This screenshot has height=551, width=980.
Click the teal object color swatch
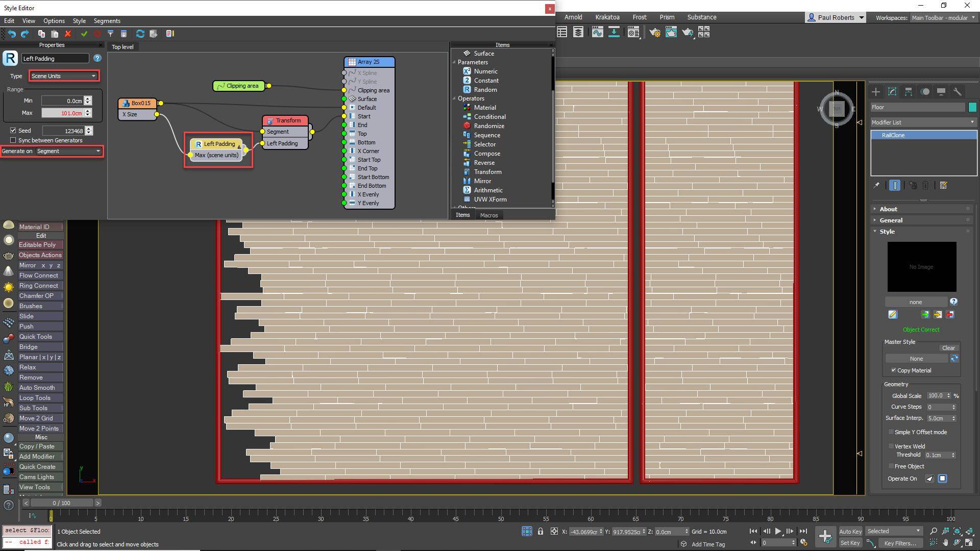click(972, 107)
